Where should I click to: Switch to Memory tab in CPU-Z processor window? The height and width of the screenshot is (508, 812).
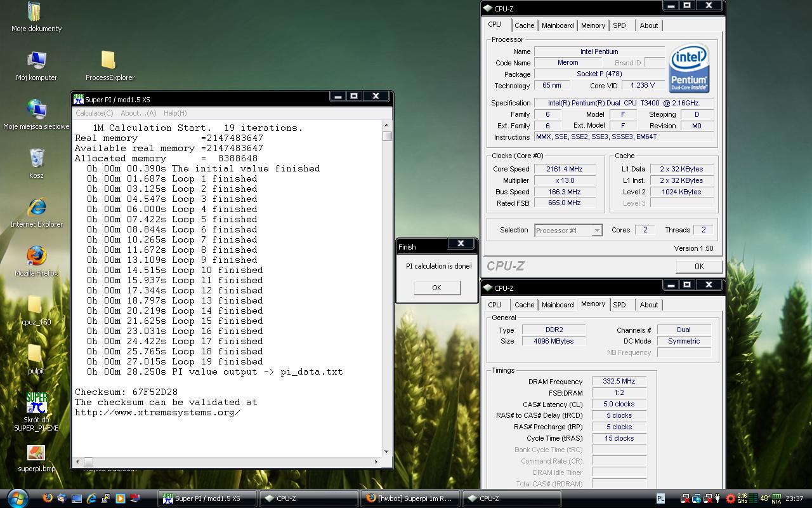pos(593,25)
